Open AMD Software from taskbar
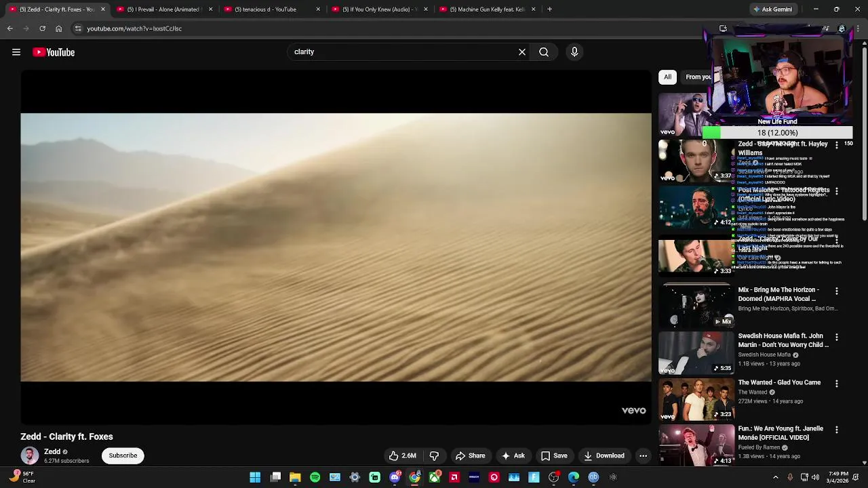Screen dimensions: 868x488 coord(454,477)
